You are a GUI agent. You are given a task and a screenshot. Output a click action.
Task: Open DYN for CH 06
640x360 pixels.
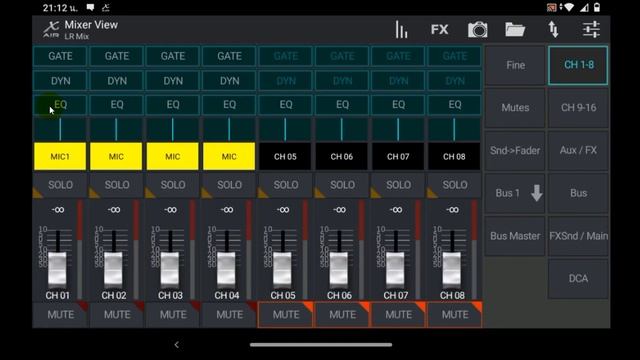pos(342,81)
